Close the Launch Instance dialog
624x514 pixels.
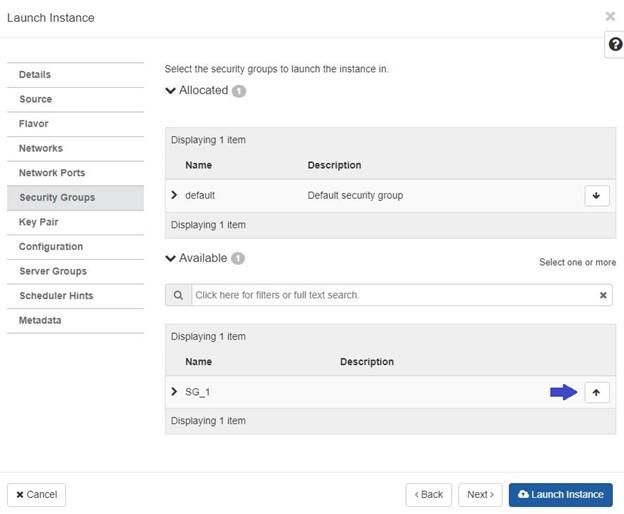click(610, 16)
